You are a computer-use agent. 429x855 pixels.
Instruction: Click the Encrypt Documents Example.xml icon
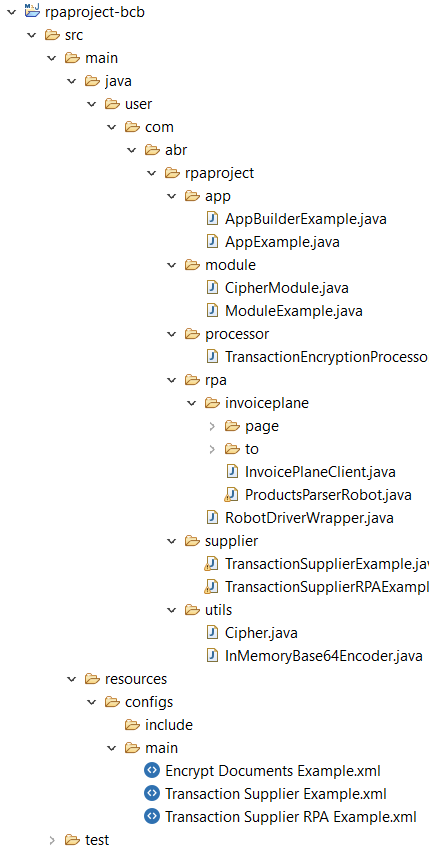152,770
